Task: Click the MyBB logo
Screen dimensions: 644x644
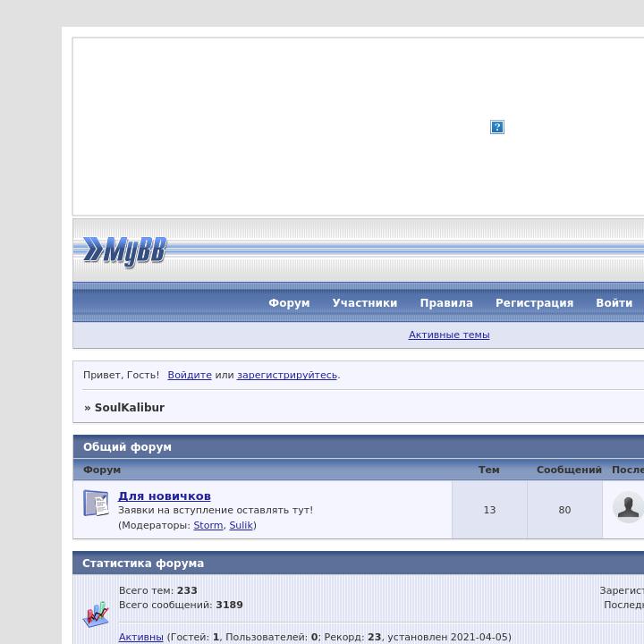Action: click(124, 251)
